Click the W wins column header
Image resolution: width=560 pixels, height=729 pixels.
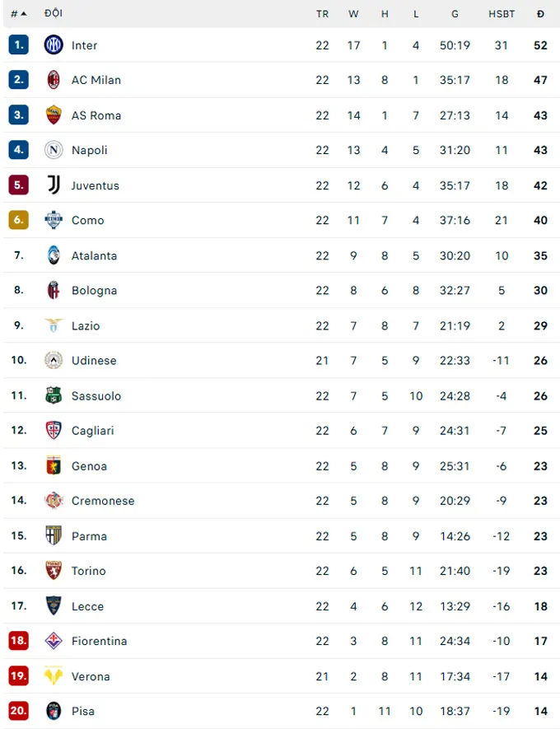point(353,14)
